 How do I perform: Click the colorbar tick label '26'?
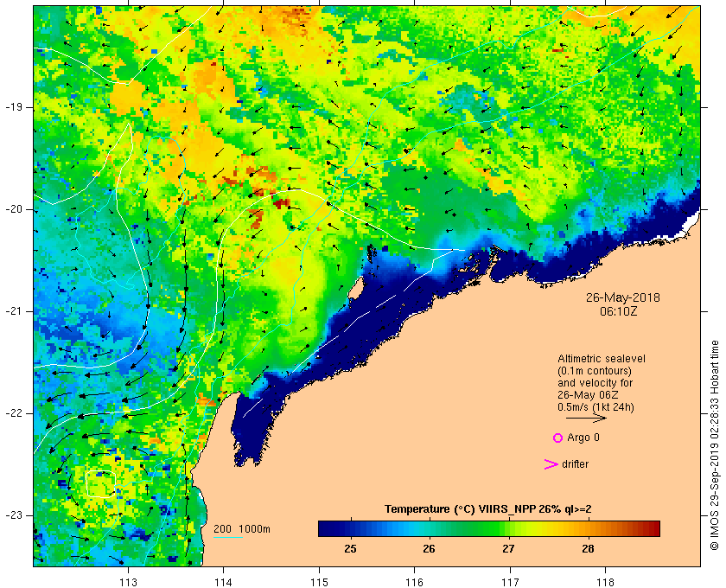click(430, 549)
